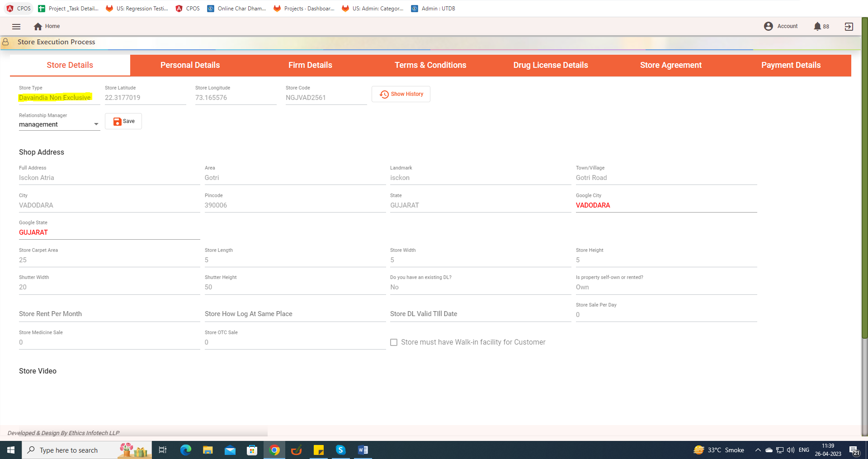Open the hamburger menu icon

click(16, 26)
